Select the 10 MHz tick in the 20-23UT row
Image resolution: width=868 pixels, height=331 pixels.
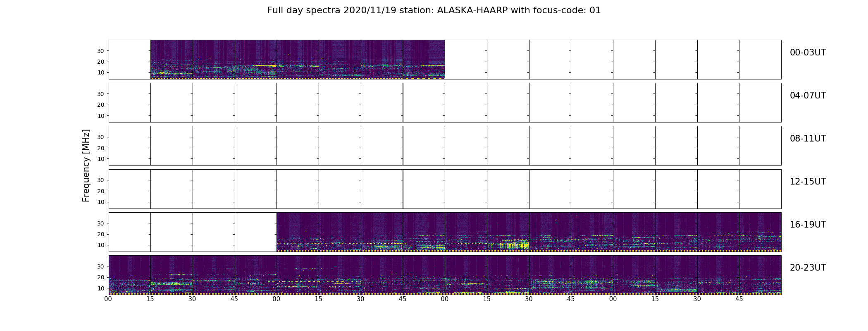pos(100,288)
